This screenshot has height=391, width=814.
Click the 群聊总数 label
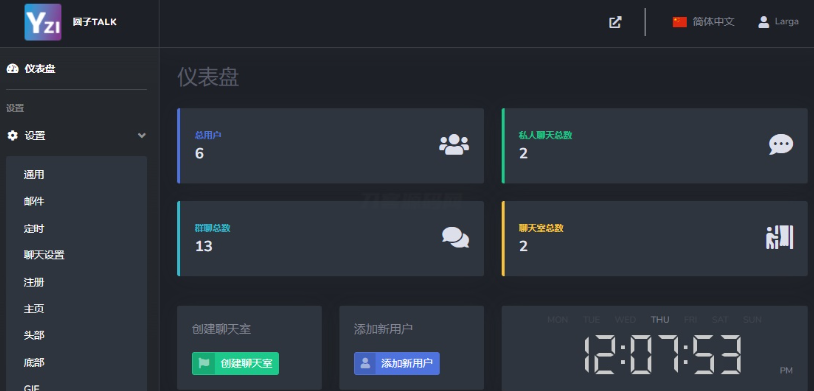(212, 228)
